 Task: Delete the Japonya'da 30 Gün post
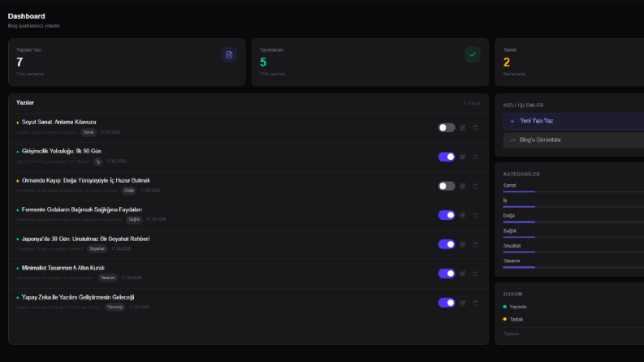pos(475,244)
